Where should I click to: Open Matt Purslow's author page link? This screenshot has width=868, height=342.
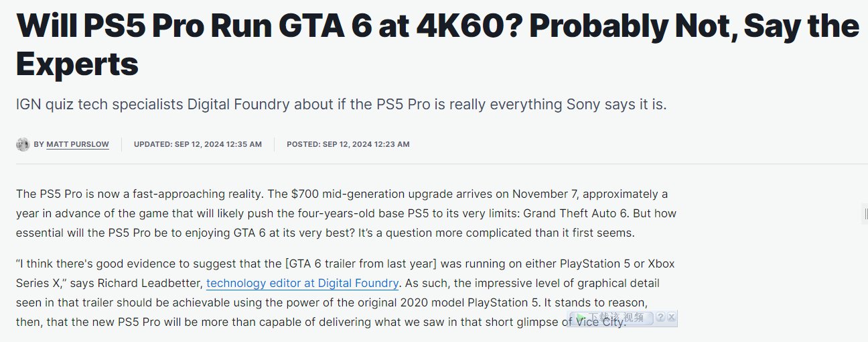[78, 144]
